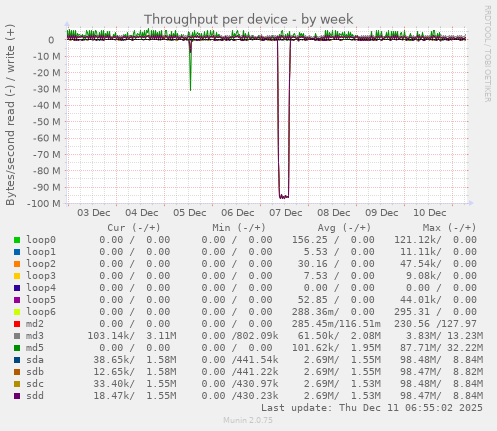Click the 'Min (-/+)' column header
Viewport: 497px width, 431px height.
[x=239, y=228]
